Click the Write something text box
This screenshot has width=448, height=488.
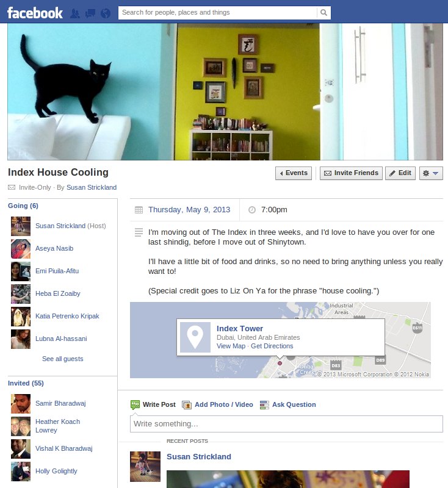tap(286, 424)
